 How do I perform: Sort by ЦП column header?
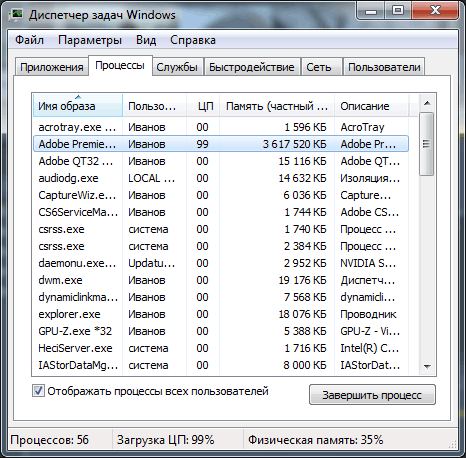tap(203, 106)
